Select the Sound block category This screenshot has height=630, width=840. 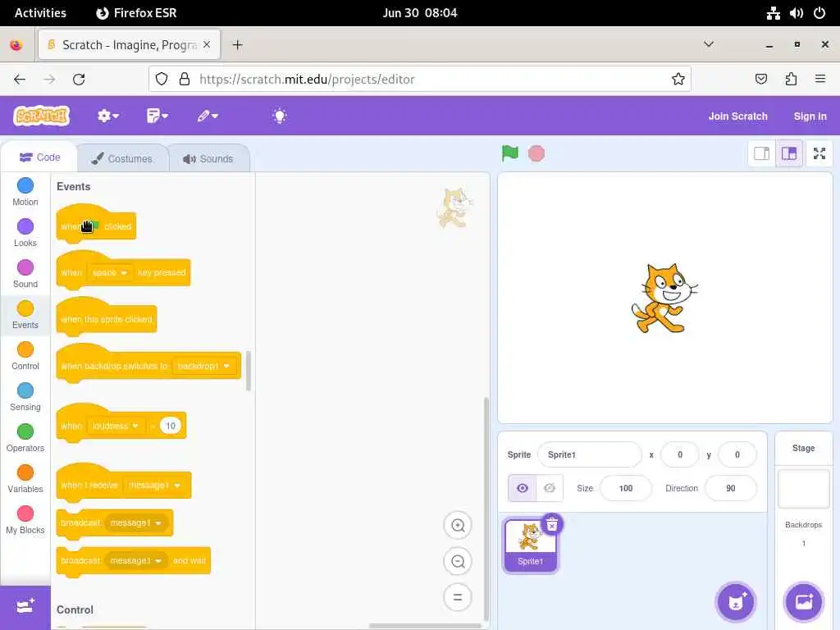25,274
